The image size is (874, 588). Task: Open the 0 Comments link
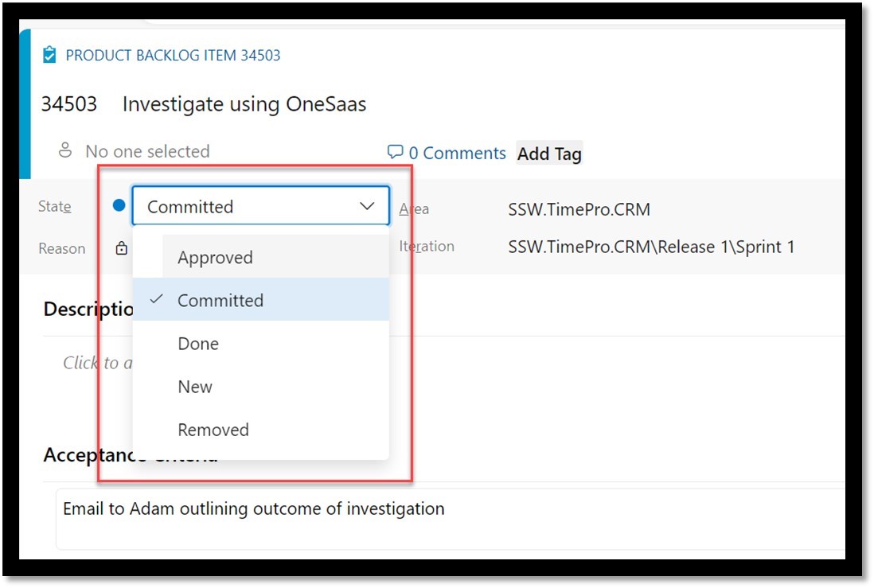click(x=457, y=154)
